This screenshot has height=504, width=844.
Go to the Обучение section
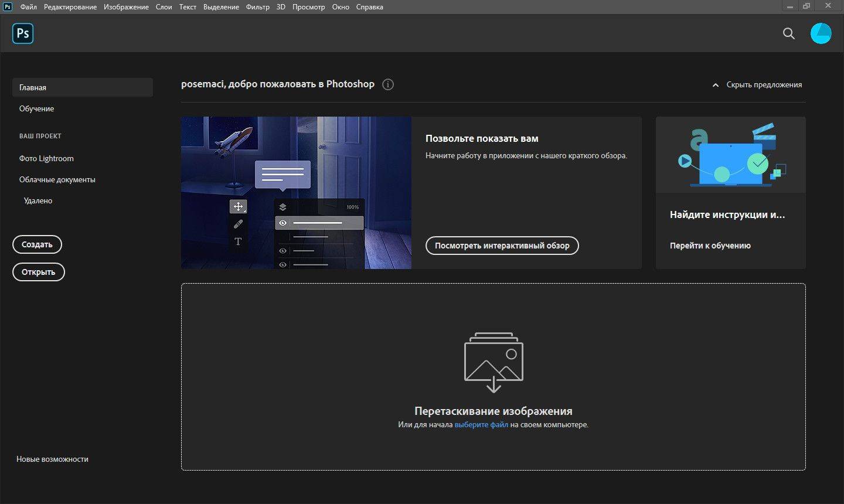(x=36, y=108)
